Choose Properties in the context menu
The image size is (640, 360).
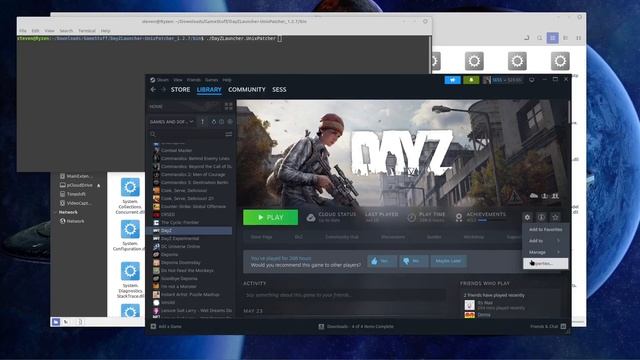[x=545, y=263]
